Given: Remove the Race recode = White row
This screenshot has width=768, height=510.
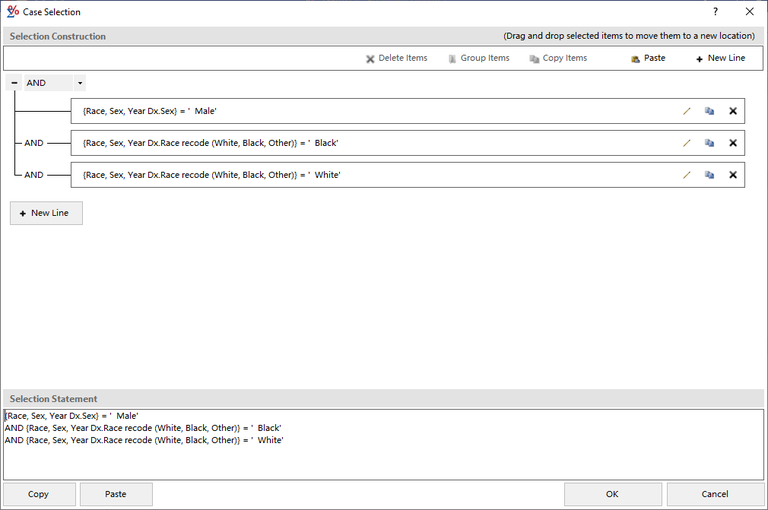Looking at the screenshot, I should [x=733, y=175].
